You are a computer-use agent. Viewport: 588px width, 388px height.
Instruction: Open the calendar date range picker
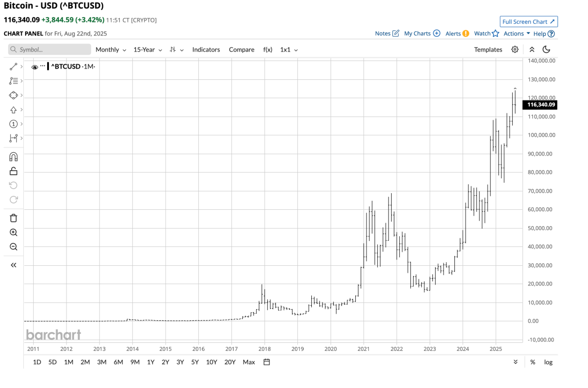click(266, 362)
